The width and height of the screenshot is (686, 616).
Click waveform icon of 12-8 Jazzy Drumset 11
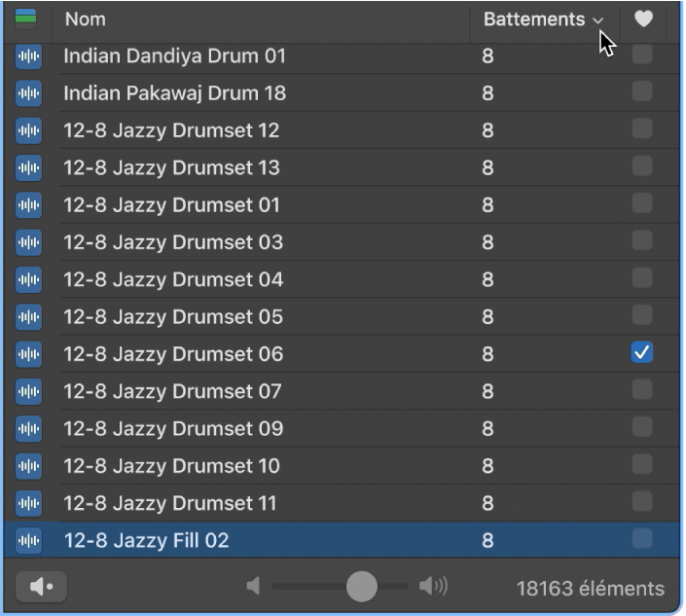click(28, 503)
